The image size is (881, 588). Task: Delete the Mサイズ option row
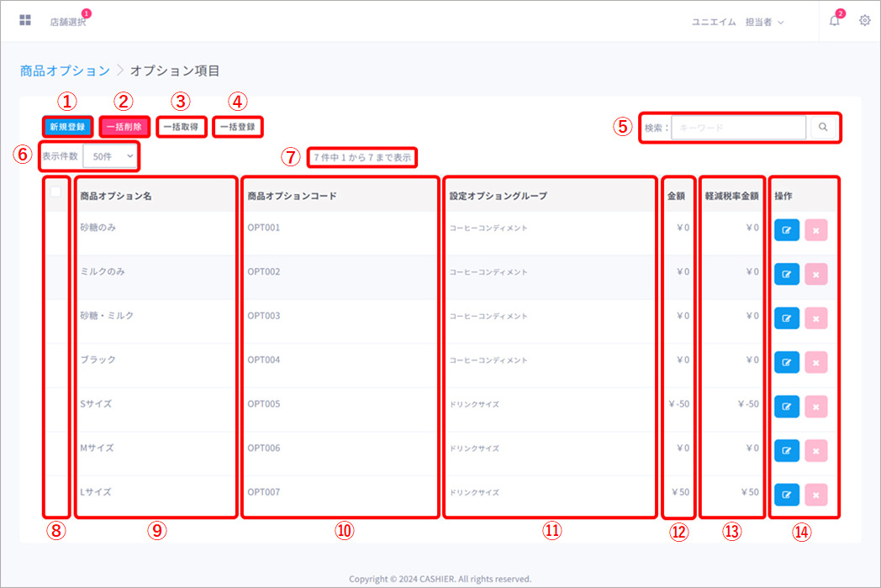815,451
